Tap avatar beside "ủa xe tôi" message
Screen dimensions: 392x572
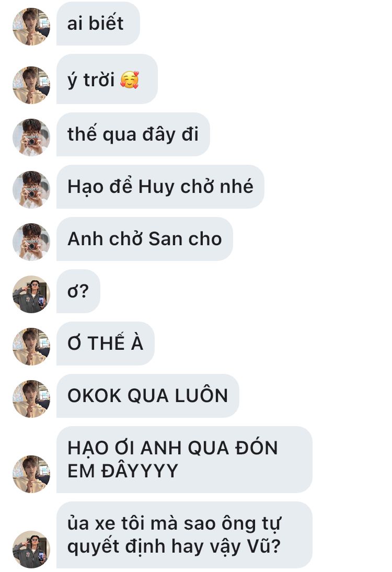click(31, 550)
